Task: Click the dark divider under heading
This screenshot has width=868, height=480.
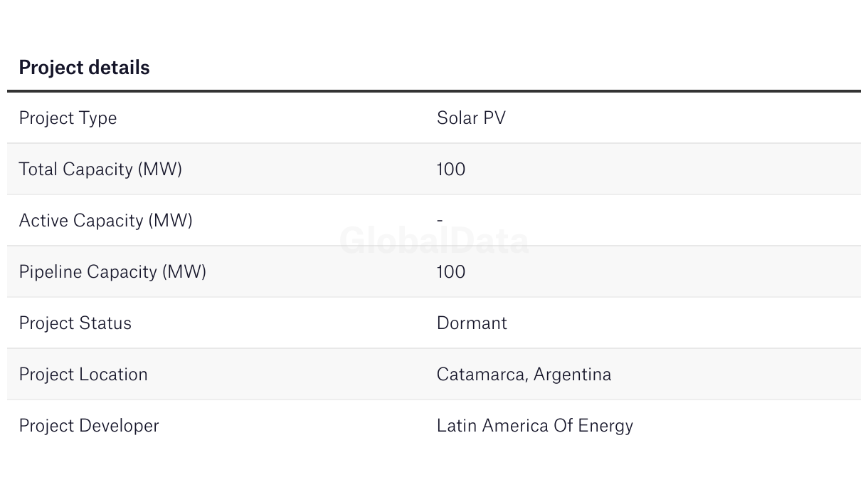Action: coord(434,91)
